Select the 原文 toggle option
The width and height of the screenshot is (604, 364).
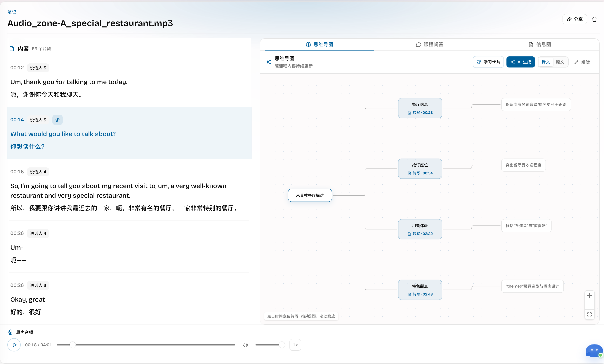point(560,62)
